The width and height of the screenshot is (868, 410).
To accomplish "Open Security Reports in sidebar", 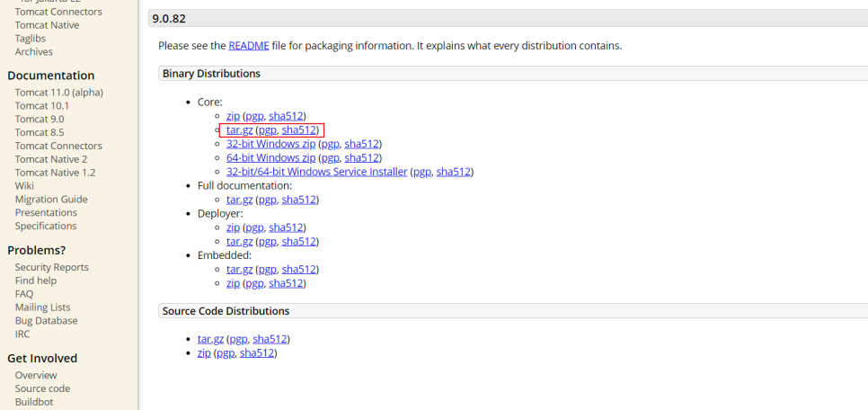I will click(x=52, y=267).
